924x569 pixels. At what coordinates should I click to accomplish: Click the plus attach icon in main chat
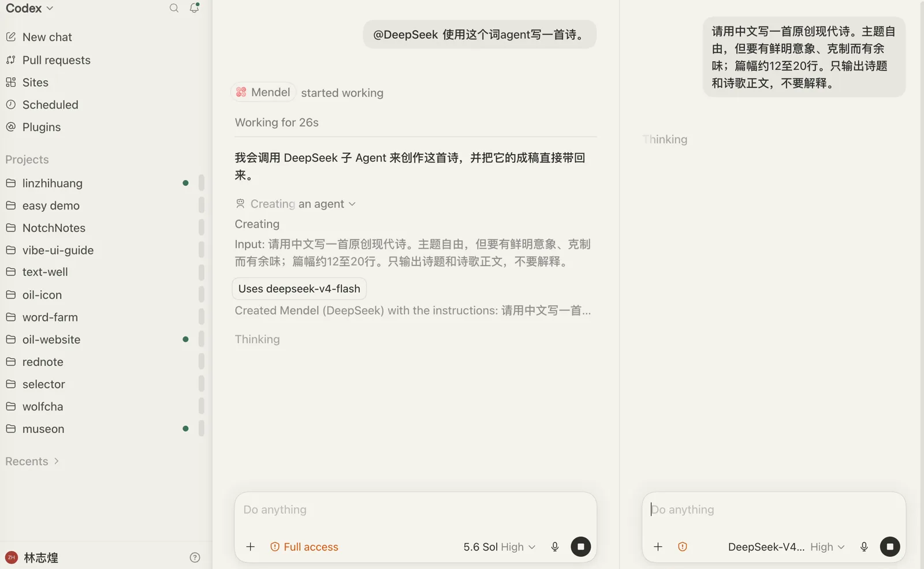click(x=251, y=546)
